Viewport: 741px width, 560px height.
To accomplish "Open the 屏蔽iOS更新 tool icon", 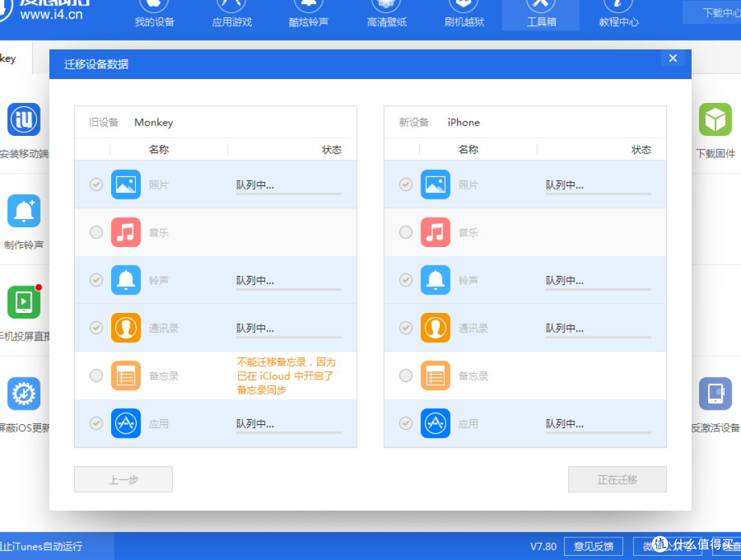I will (x=23, y=394).
